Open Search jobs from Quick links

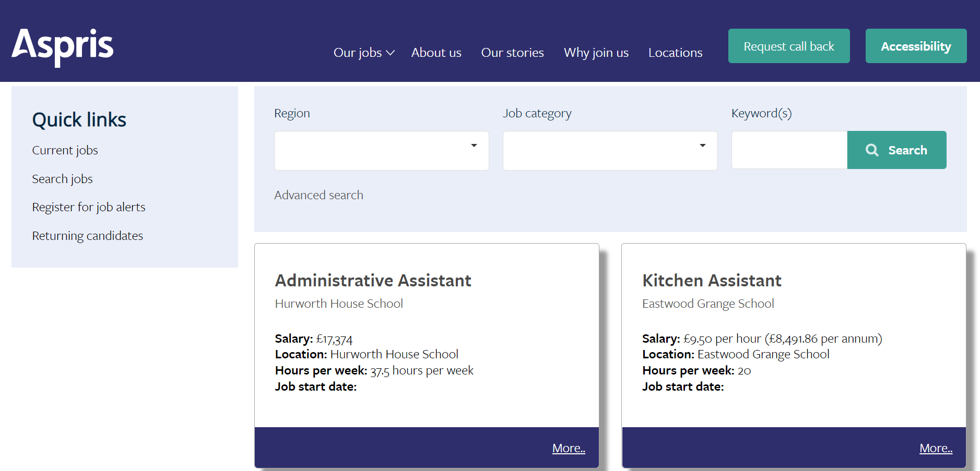coord(62,178)
